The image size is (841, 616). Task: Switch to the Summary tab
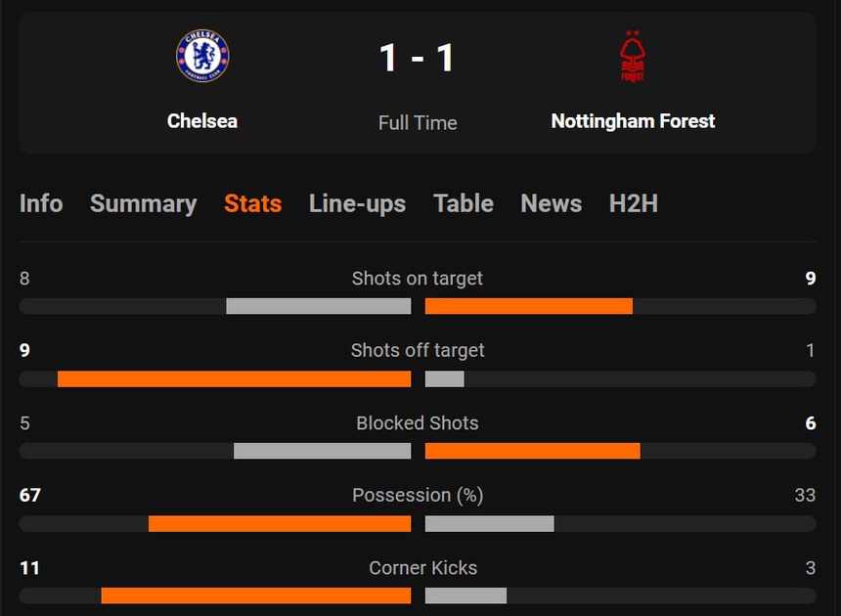tap(143, 203)
